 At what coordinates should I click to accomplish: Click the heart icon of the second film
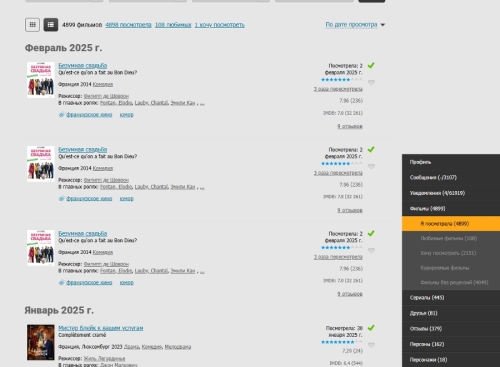point(371,167)
